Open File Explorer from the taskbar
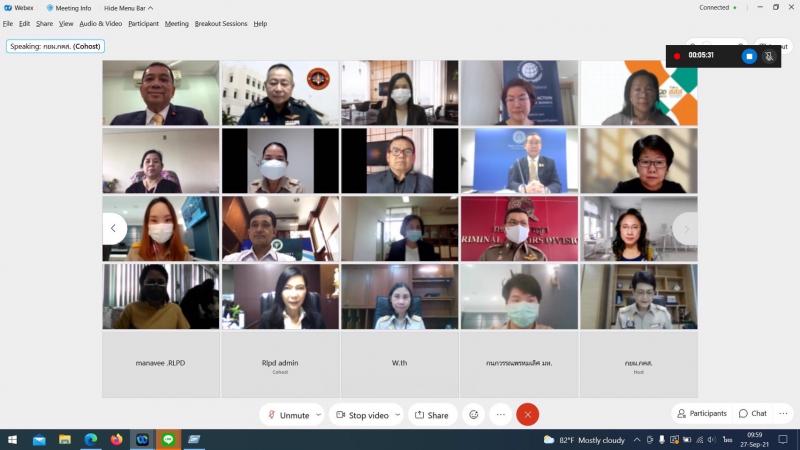Viewport: 800px width, 450px height. click(65, 440)
